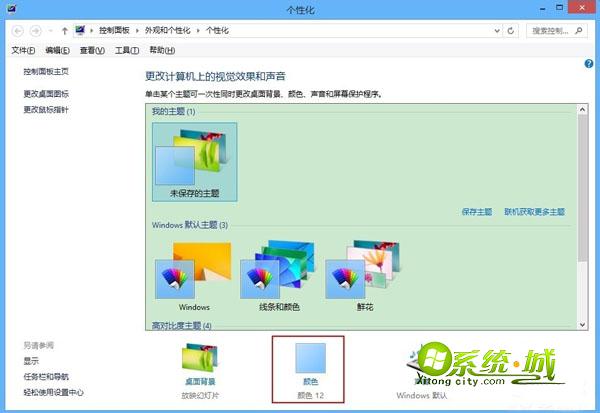The height and width of the screenshot is (413, 600).
Task: Open 显示 settings link
Action: tap(31, 361)
